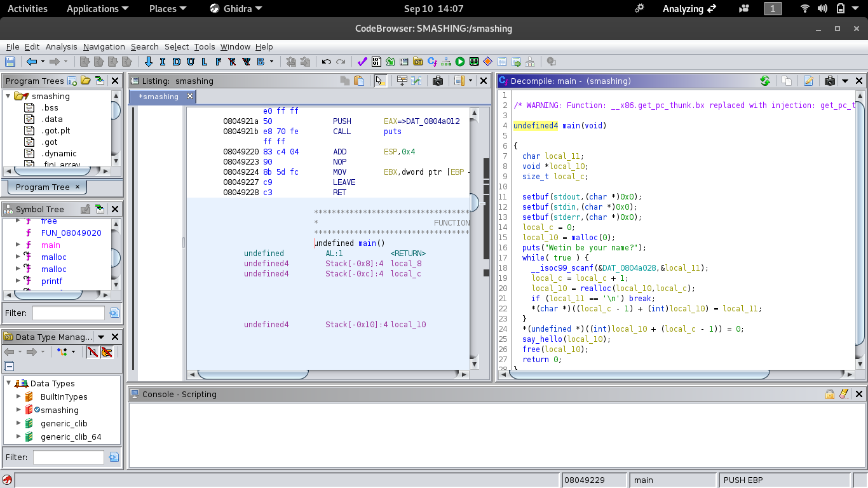Image resolution: width=868 pixels, height=488 pixels.
Task: Click the 'L' next label icon
Action: [x=204, y=62]
